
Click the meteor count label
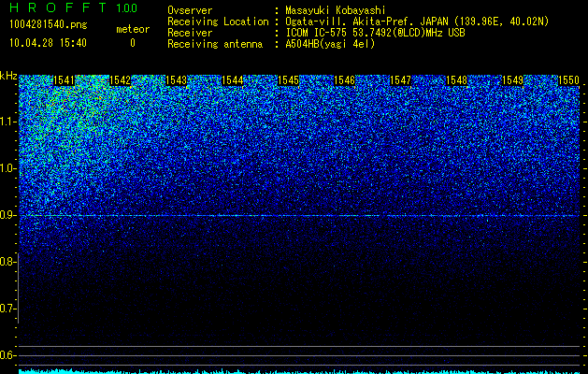click(x=133, y=29)
